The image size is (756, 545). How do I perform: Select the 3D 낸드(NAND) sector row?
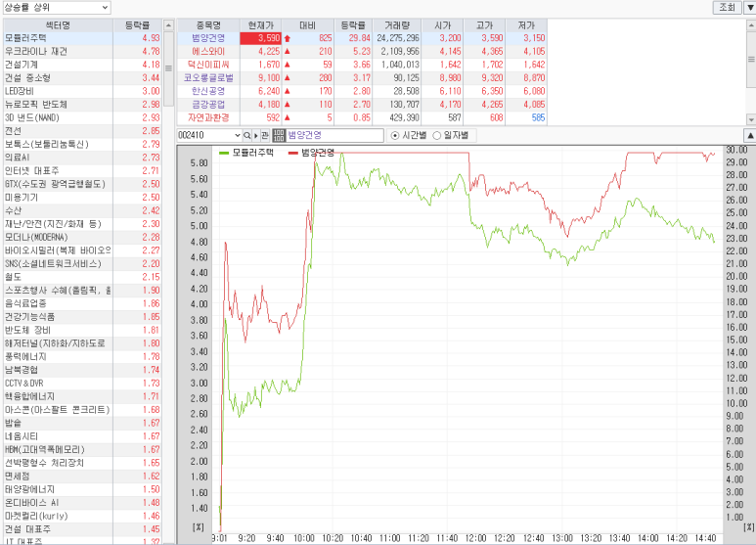coord(82,117)
